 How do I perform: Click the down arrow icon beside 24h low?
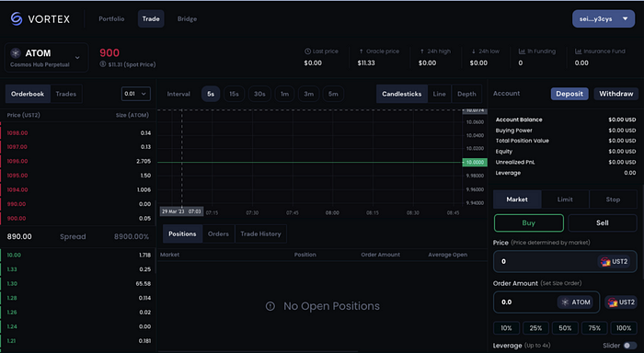(x=473, y=51)
